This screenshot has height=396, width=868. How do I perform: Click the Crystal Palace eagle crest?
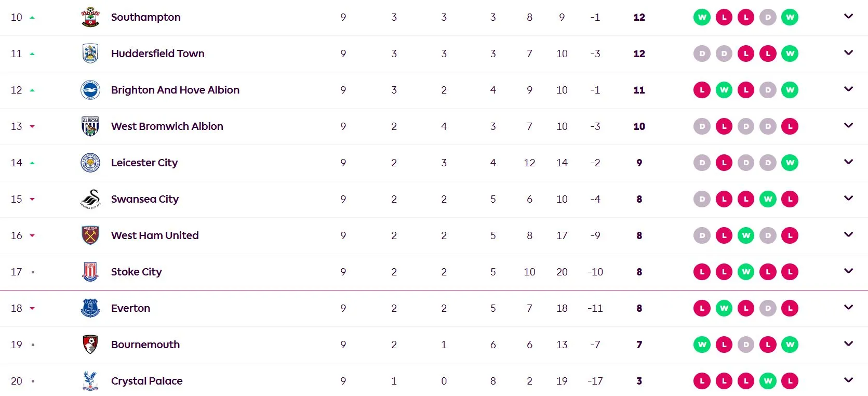coord(90,381)
